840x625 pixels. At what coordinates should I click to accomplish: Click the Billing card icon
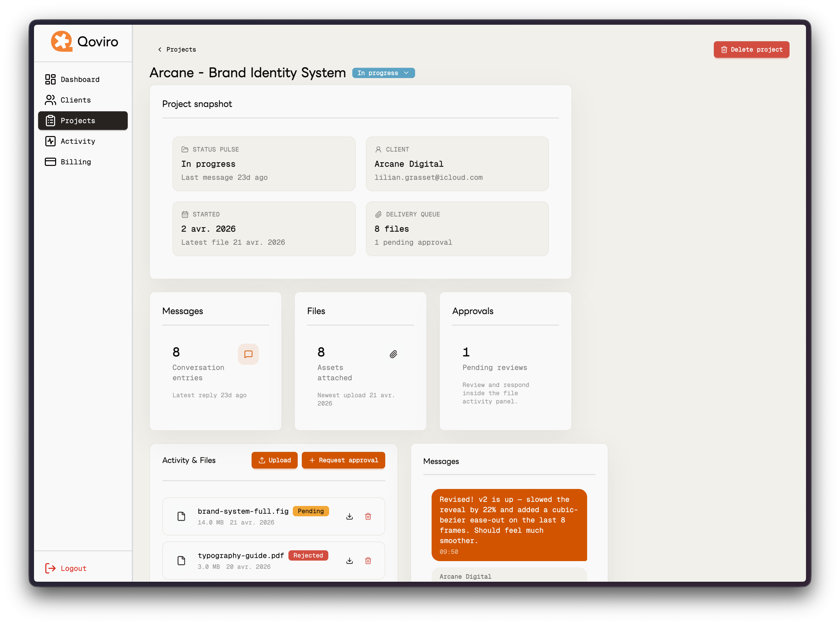coord(50,162)
